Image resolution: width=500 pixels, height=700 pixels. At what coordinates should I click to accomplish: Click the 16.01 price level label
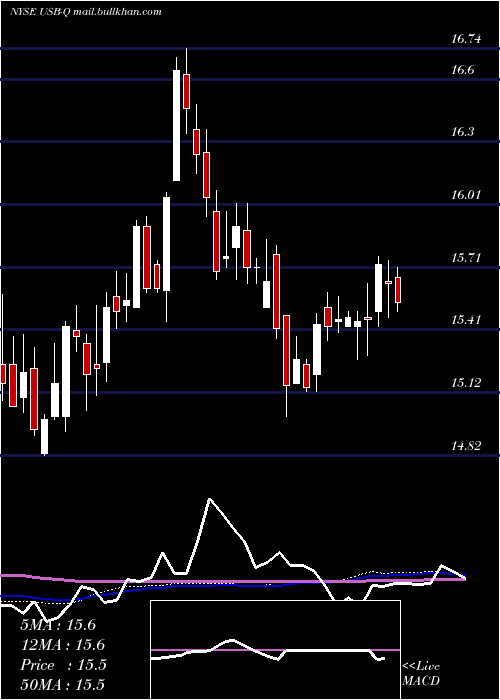[x=466, y=195]
